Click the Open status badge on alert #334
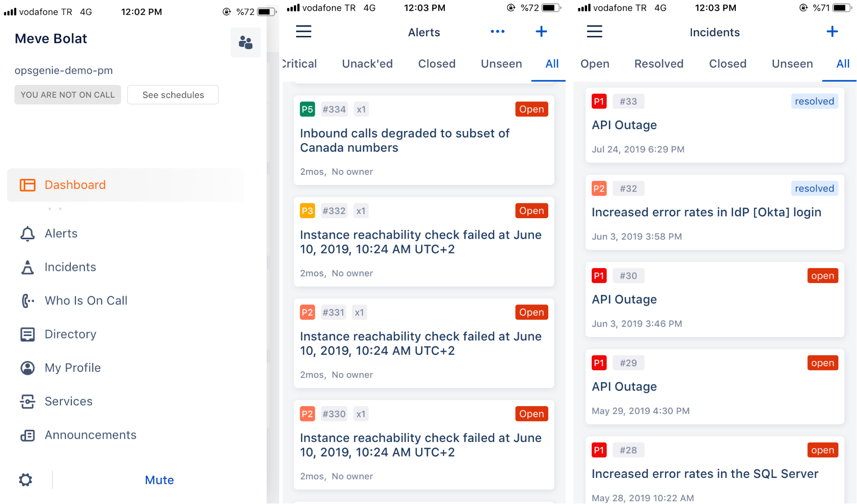The width and height of the screenshot is (857, 504). (532, 109)
